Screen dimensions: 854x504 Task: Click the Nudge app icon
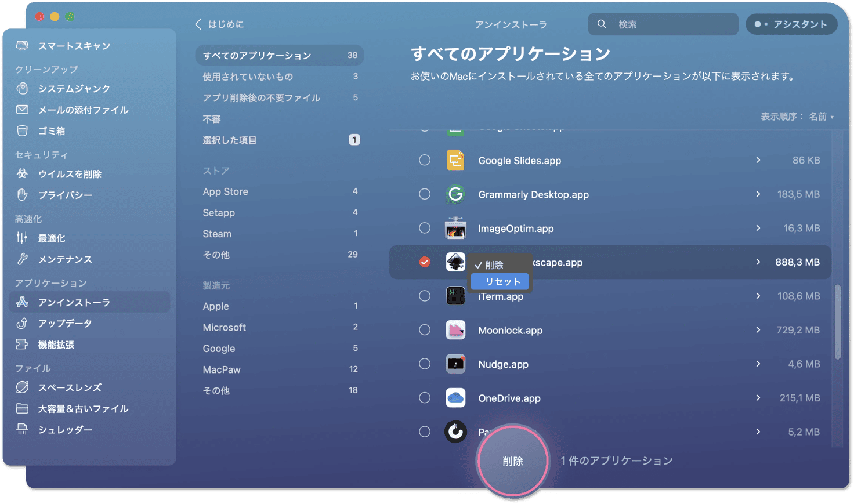coord(455,364)
